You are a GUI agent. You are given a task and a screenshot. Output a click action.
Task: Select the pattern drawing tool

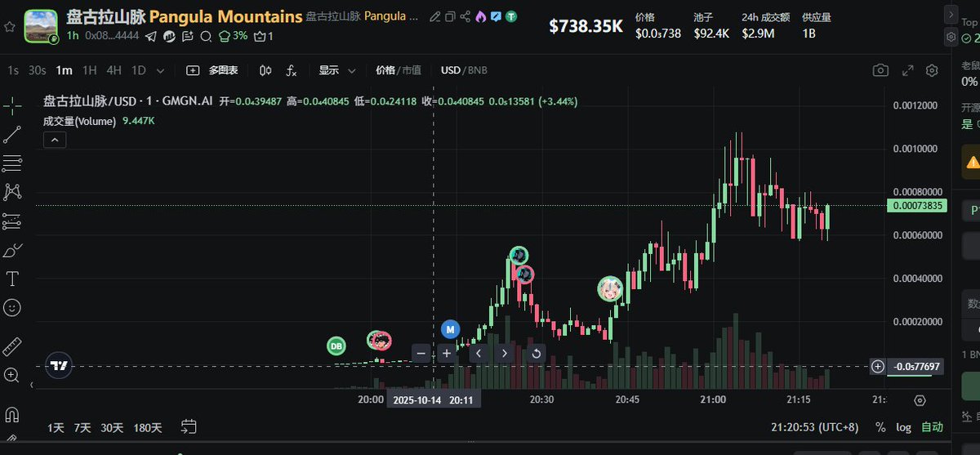(x=12, y=192)
